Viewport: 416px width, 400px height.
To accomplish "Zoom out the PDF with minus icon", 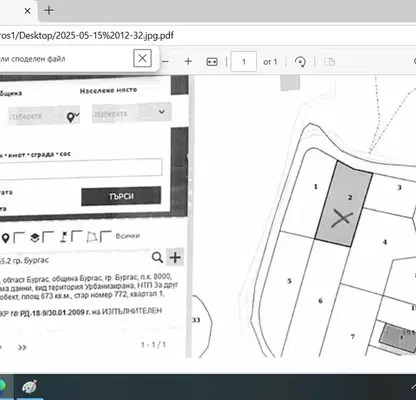I will click(x=166, y=62).
